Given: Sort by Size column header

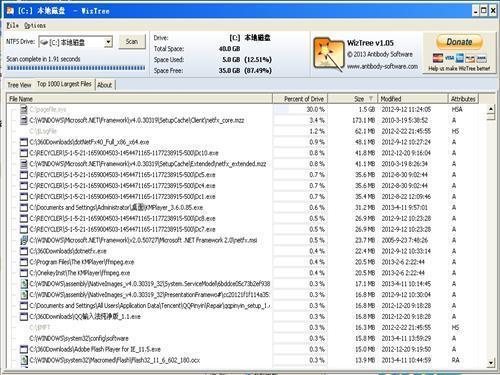Looking at the screenshot, I should (353, 99).
